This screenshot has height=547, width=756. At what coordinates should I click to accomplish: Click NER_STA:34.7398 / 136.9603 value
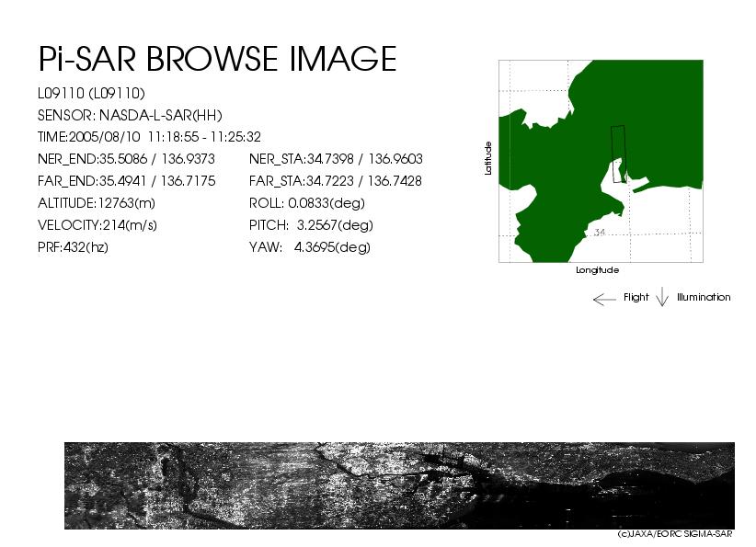pyautogui.click(x=336, y=158)
